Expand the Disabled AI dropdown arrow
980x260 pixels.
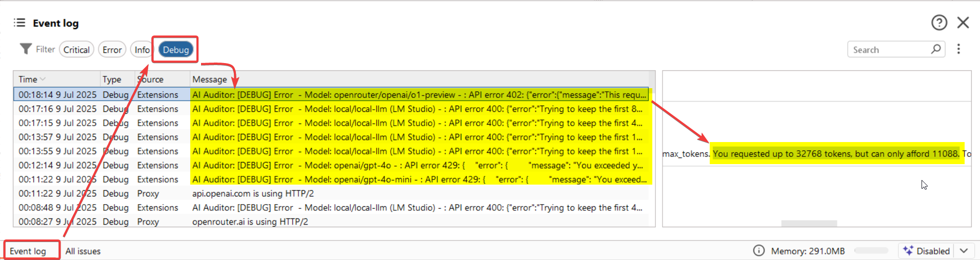tap(964, 251)
